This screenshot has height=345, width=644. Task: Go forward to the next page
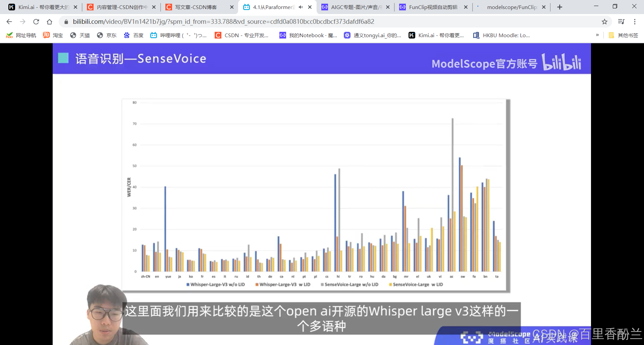(x=22, y=22)
